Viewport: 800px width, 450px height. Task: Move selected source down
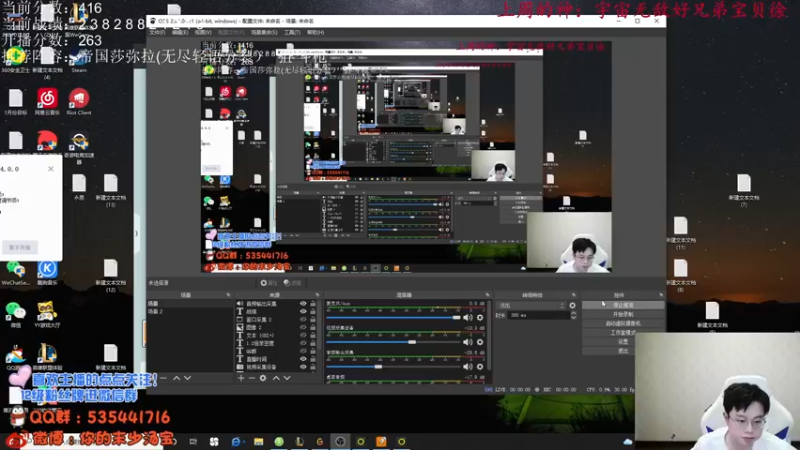point(287,378)
